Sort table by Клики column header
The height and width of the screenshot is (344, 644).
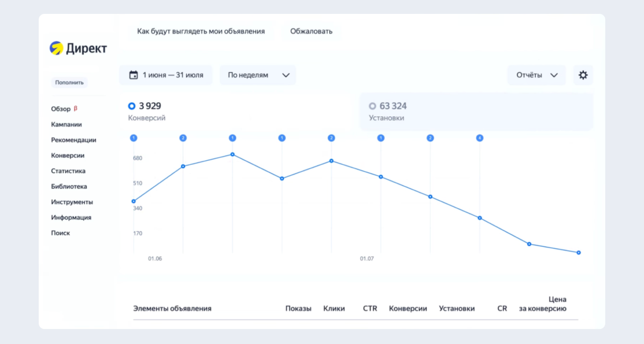coord(334,309)
